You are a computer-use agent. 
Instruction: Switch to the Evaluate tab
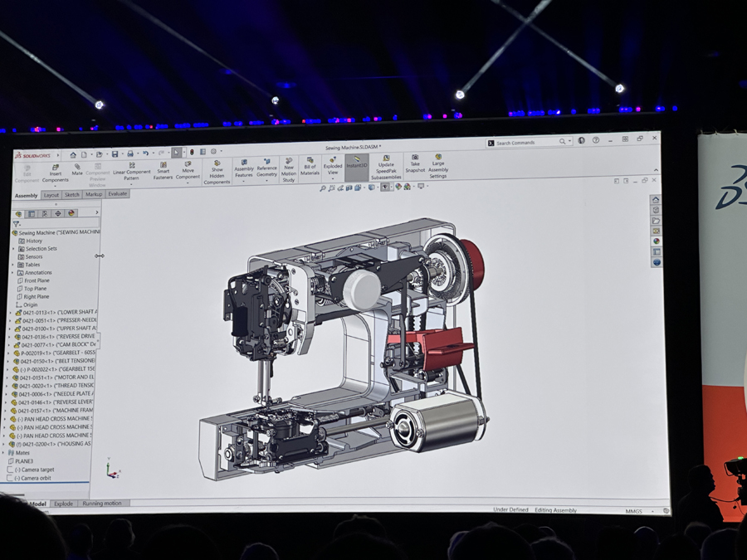pyautogui.click(x=118, y=194)
